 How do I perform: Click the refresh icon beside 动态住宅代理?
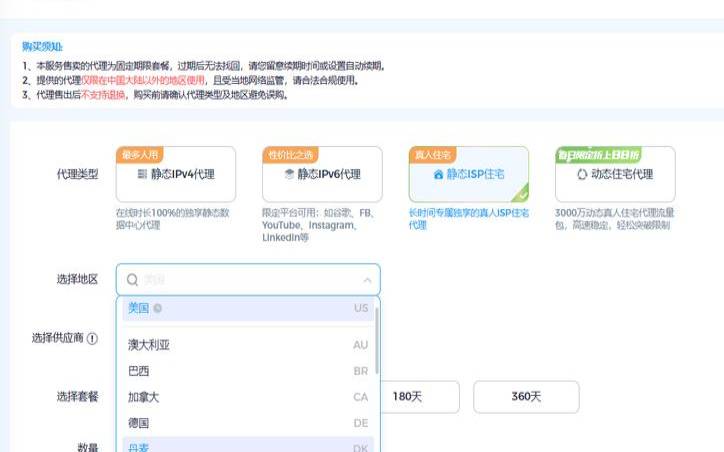pyautogui.click(x=582, y=174)
